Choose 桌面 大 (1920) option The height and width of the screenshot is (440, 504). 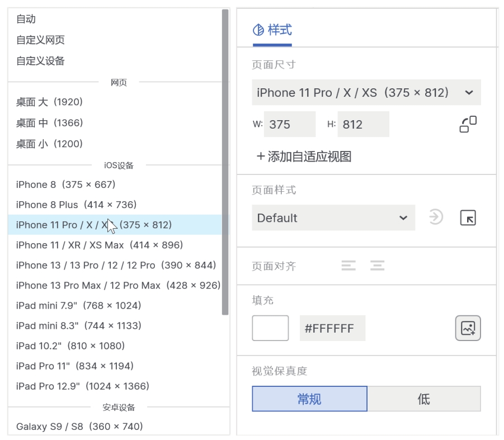49,102
